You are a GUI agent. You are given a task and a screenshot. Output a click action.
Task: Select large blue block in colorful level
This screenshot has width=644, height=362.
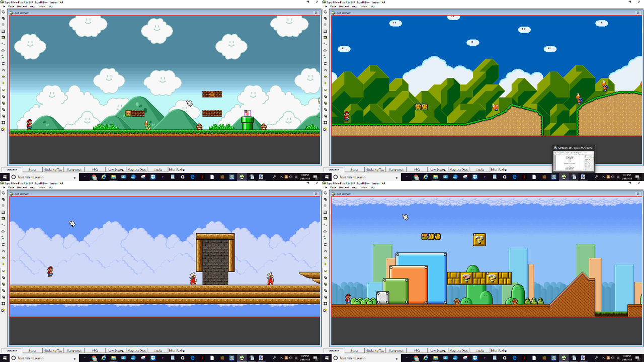(422, 278)
